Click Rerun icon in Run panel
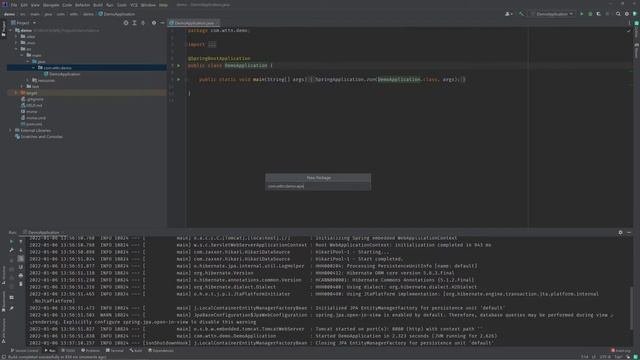 (11, 241)
